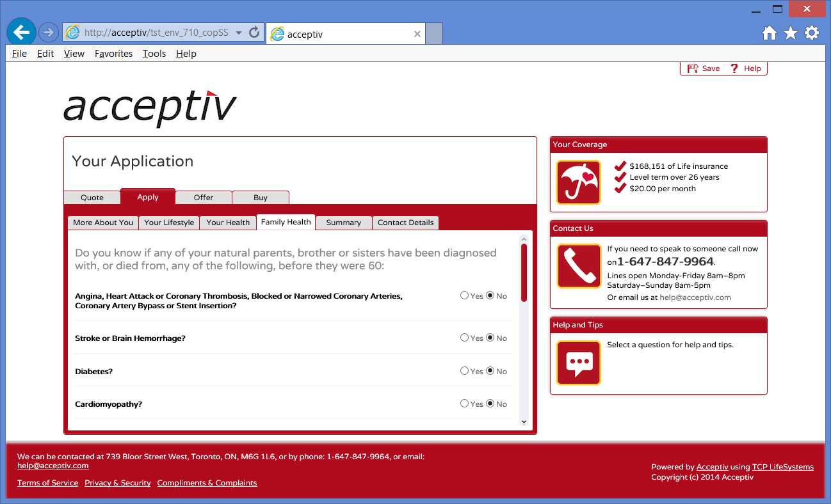The height and width of the screenshot is (504, 831).
Task: Pick No for Cardiomyopathy
Action: (490, 404)
